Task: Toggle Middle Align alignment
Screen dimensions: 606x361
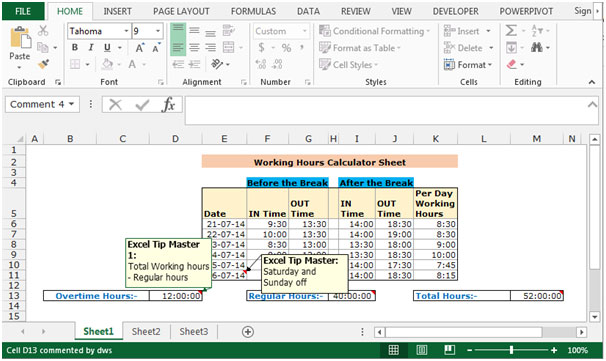Action: click(194, 31)
